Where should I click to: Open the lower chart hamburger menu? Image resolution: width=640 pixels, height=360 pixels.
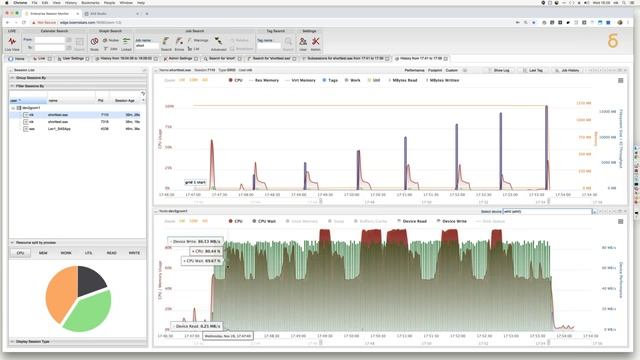tap(620, 221)
